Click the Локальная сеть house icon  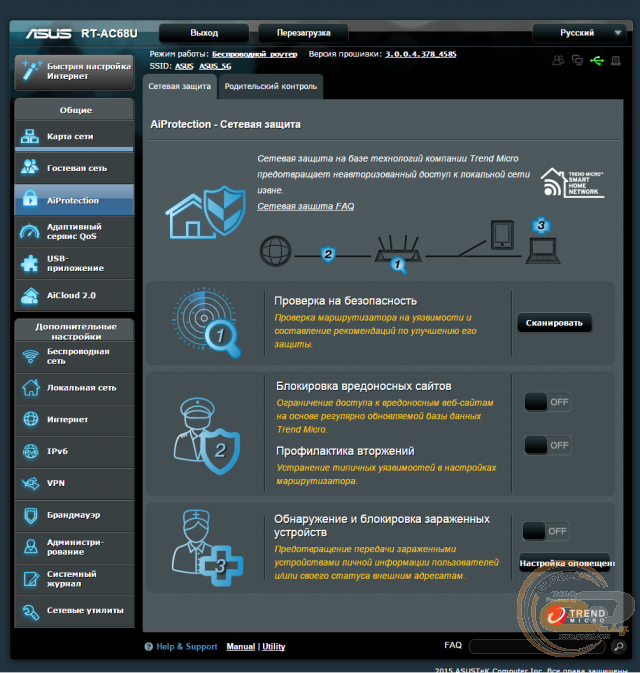coord(30,388)
